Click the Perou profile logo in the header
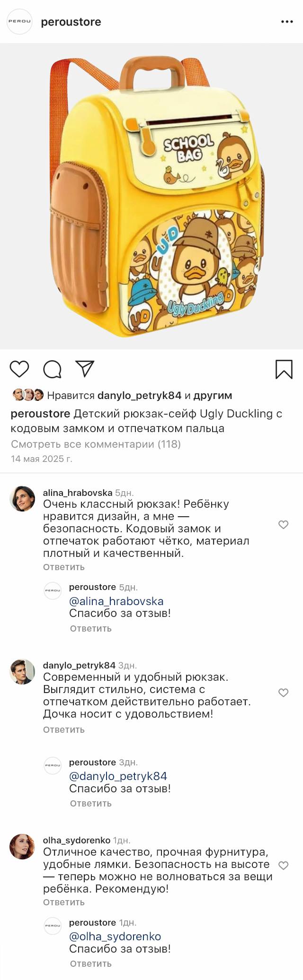This screenshot has height=980, width=303. coord(19,22)
